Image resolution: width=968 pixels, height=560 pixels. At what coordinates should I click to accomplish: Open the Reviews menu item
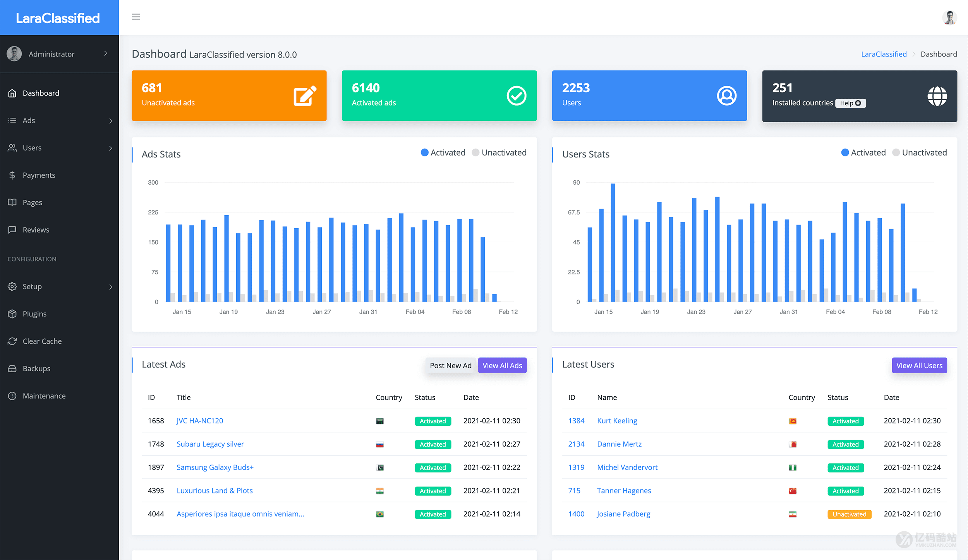pos(36,230)
